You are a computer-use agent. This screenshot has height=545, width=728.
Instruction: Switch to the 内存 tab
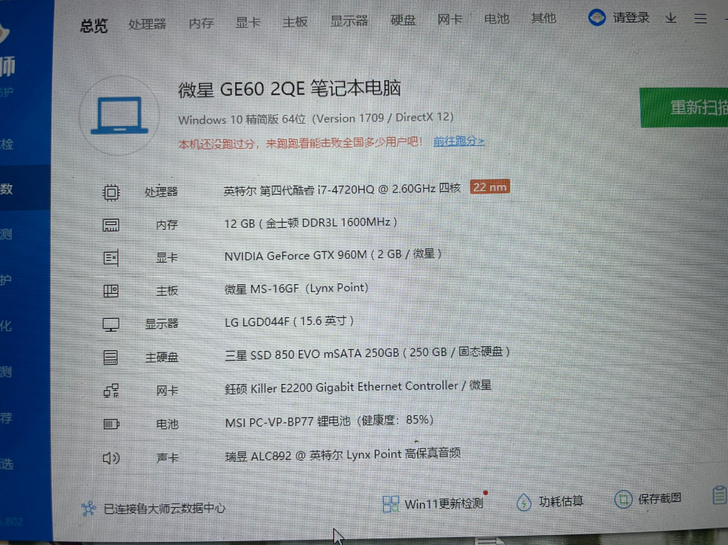[x=202, y=23]
